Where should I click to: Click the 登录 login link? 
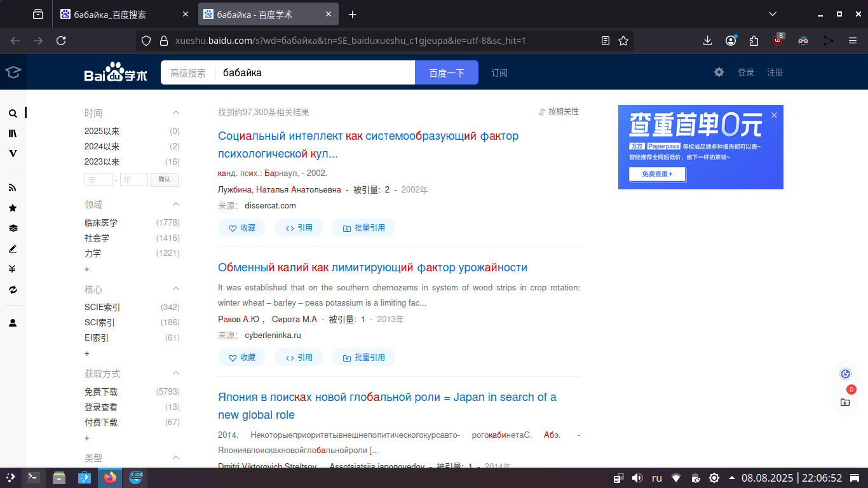[746, 72]
